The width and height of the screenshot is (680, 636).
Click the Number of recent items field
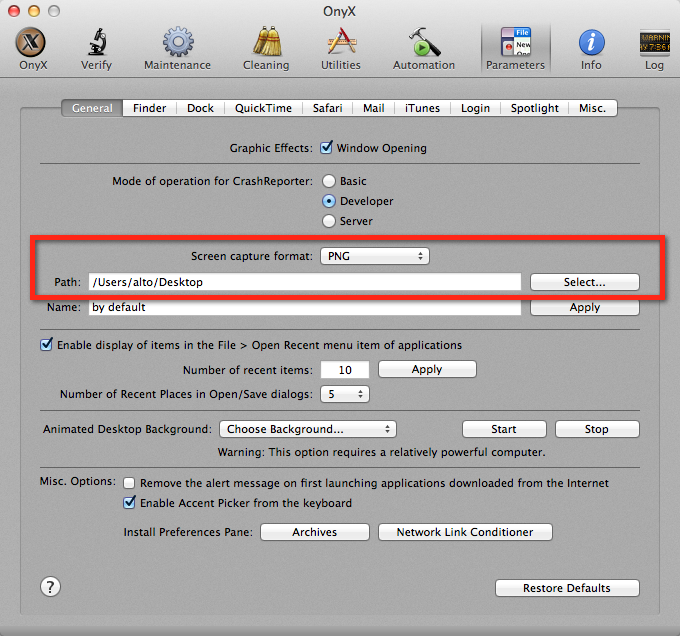(x=345, y=369)
